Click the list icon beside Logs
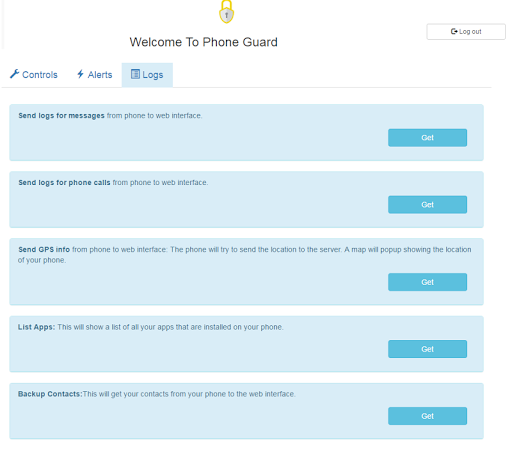The width and height of the screenshot is (512, 454). coord(135,74)
